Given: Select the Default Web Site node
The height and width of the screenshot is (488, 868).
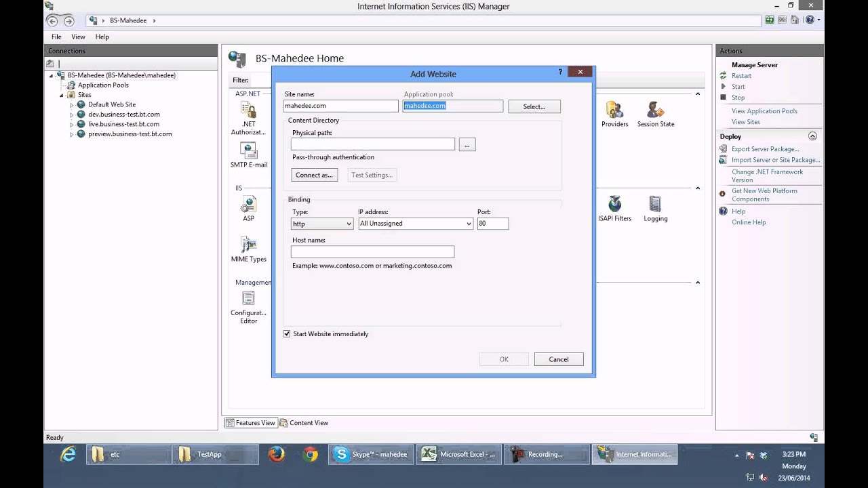Looking at the screenshot, I should [x=112, y=104].
